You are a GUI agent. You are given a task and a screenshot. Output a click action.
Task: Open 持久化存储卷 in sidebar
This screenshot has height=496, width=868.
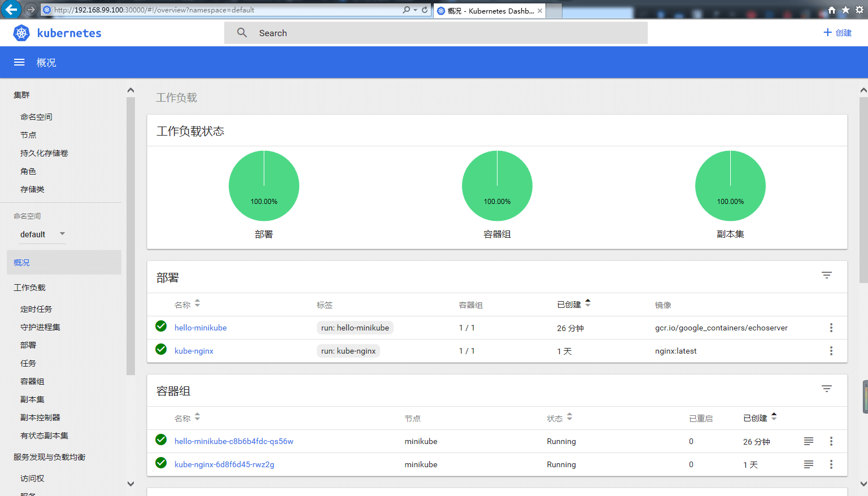tap(44, 153)
